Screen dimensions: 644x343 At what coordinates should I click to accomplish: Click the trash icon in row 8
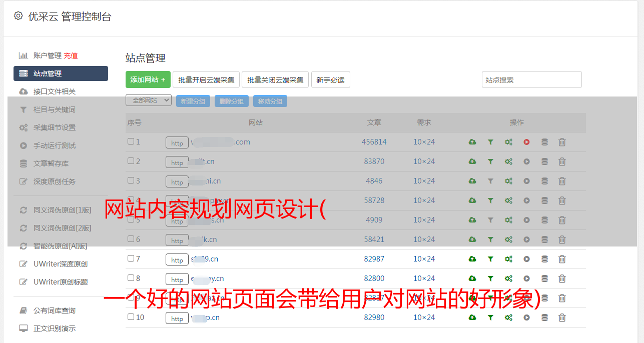pos(562,278)
